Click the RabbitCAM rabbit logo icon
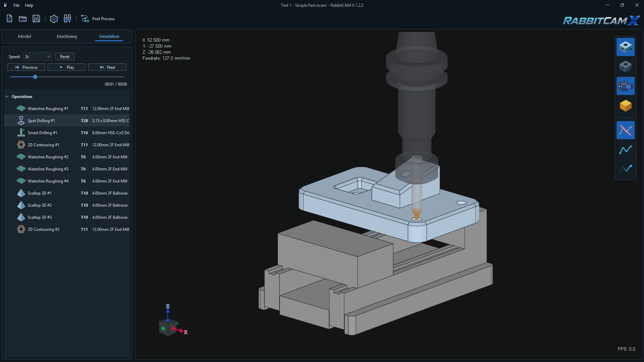This screenshot has height=362, width=644. click(5, 5)
